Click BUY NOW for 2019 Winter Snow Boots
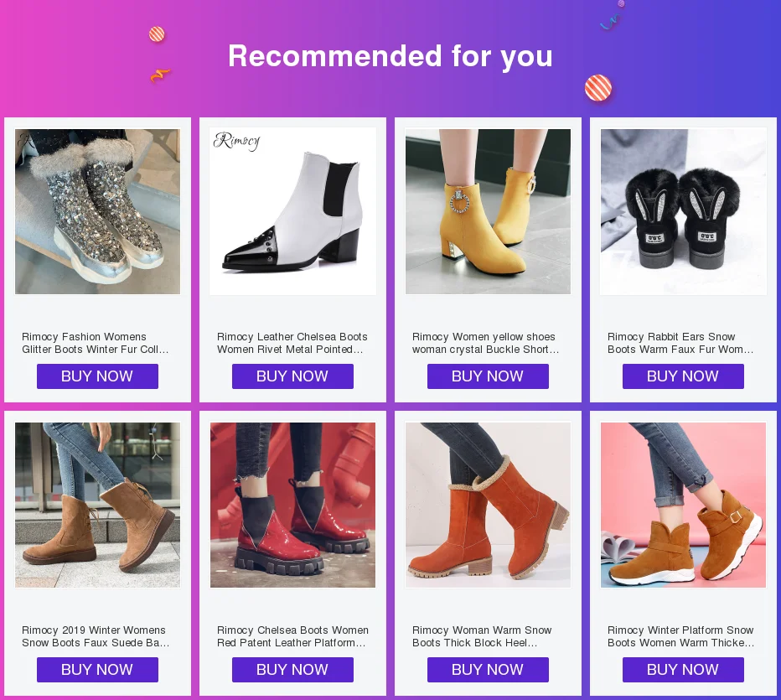 pos(97,670)
